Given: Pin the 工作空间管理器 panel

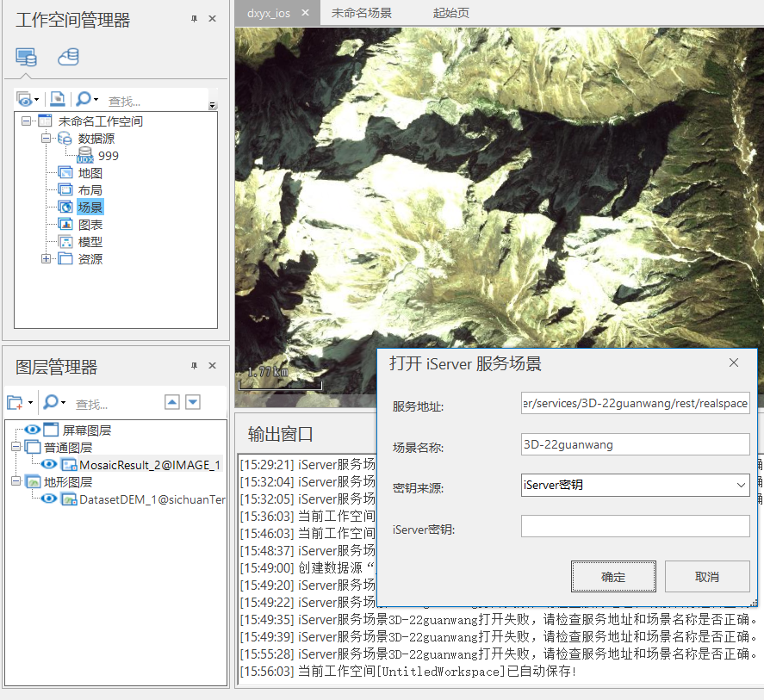Looking at the screenshot, I should (194, 19).
